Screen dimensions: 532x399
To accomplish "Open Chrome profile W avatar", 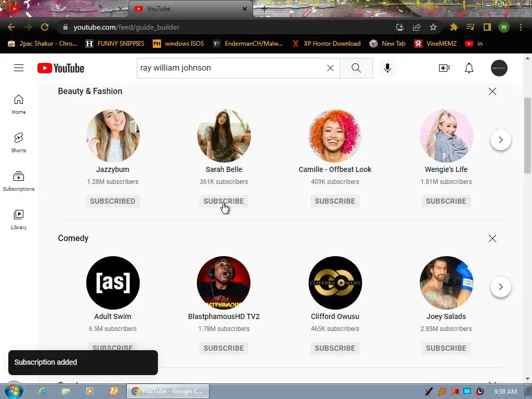I will click(504, 27).
